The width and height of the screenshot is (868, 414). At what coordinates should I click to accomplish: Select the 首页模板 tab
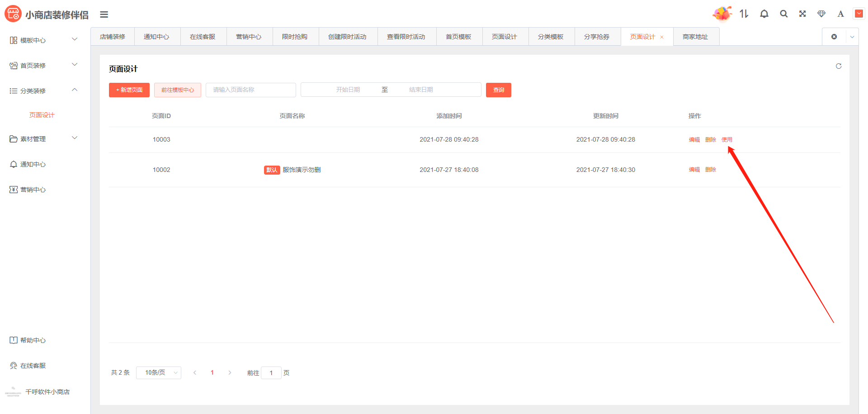click(x=458, y=37)
